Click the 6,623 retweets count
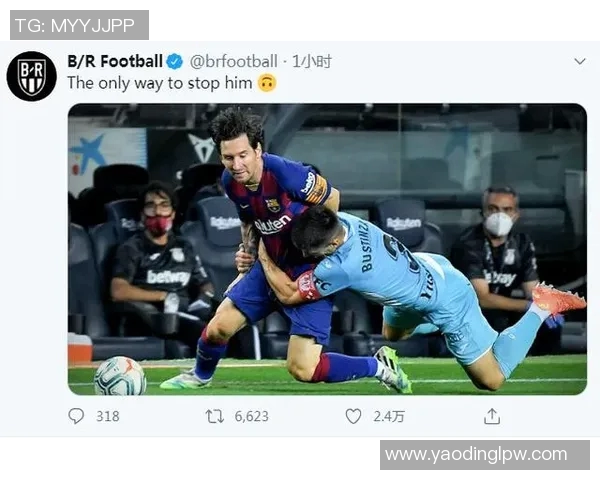This screenshot has height=480, width=600. point(250,416)
